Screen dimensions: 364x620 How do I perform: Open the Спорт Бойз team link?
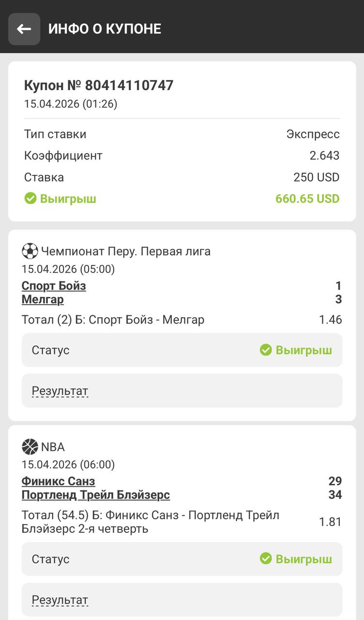click(54, 286)
